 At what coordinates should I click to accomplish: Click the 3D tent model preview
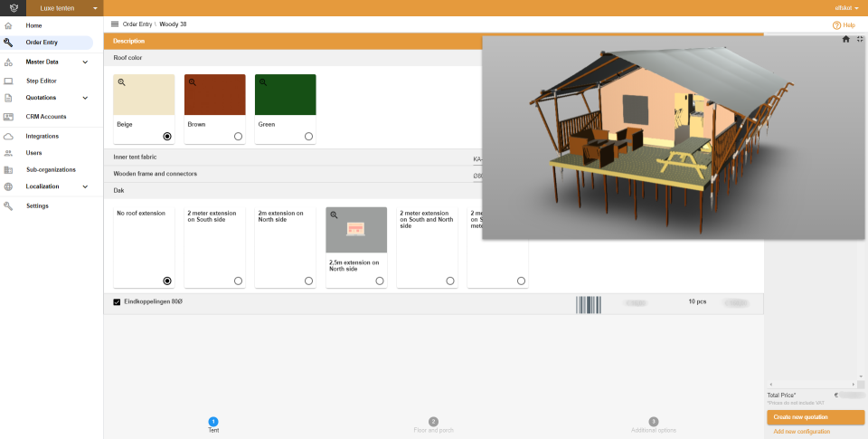[x=673, y=138]
